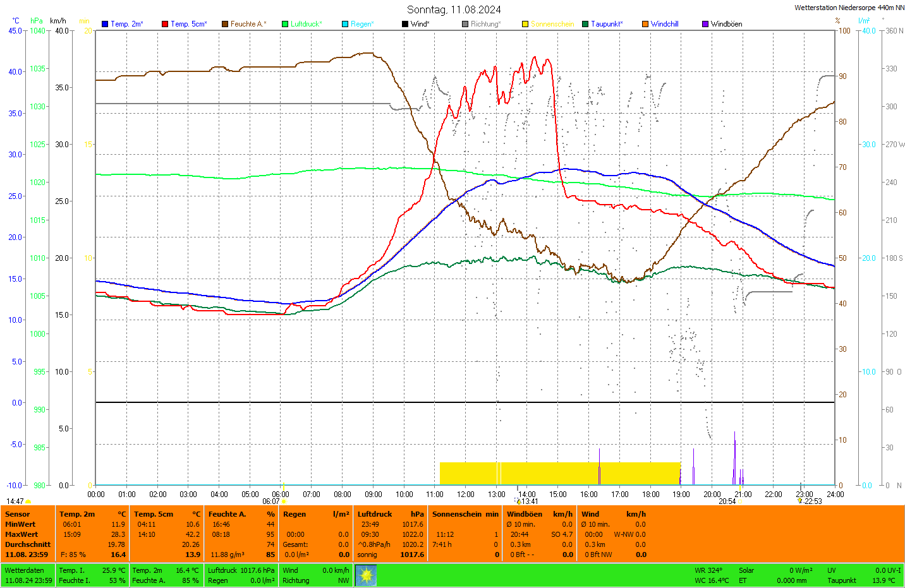Click the chart title Sonntag, 11.08.2024

tap(454, 9)
